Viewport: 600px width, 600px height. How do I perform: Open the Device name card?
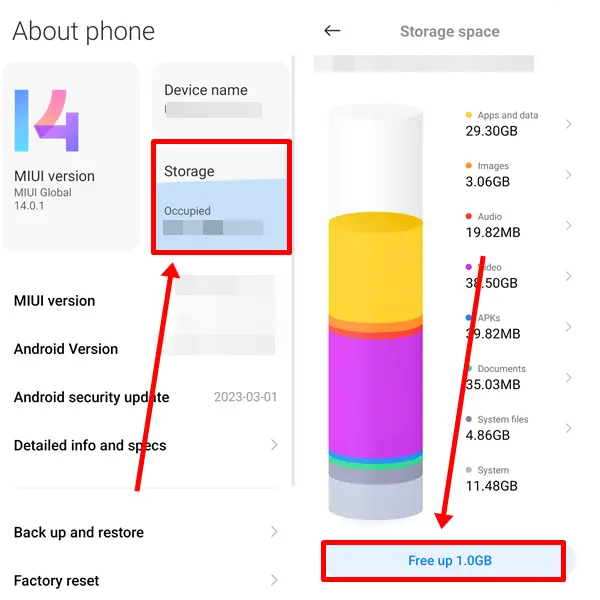220,98
